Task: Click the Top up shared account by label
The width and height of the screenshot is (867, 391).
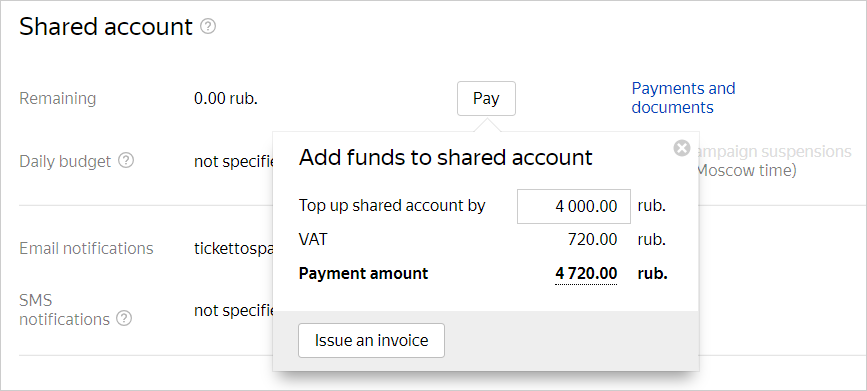Action: click(392, 206)
